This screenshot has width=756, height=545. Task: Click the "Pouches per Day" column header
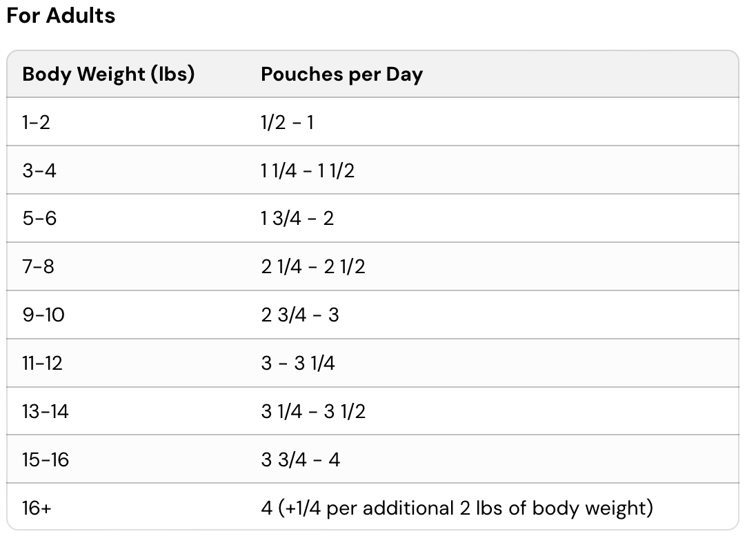click(341, 74)
